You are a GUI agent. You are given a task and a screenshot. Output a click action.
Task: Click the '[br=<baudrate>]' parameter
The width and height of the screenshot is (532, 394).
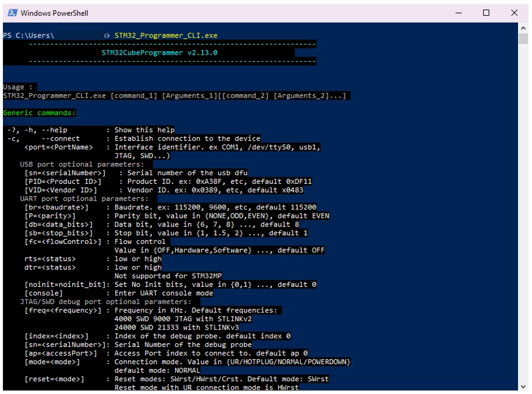click(x=56, y=207)
